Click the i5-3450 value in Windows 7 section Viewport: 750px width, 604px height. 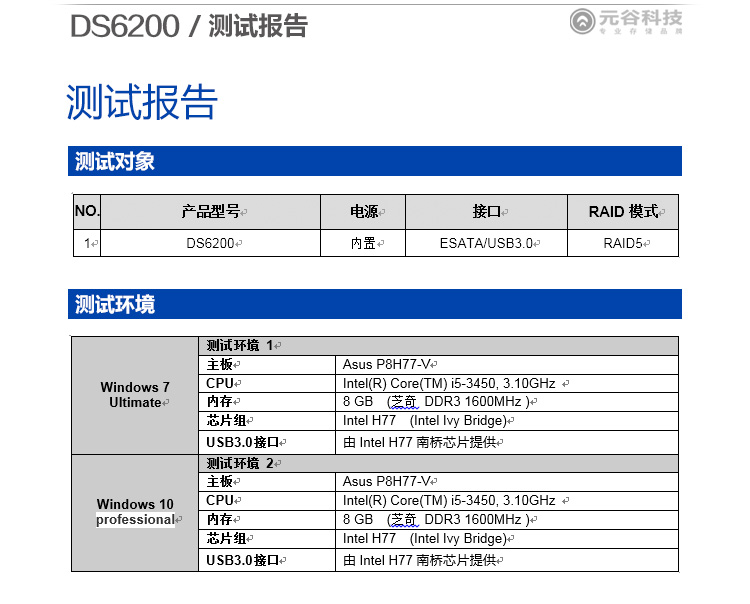click(x=449, y=384)
